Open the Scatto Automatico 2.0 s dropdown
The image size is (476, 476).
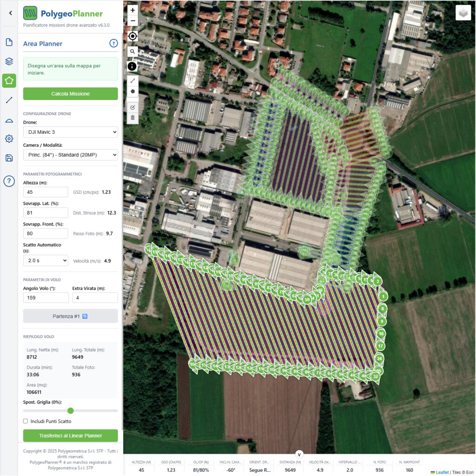pyautogui.click(x=46, y=260)
